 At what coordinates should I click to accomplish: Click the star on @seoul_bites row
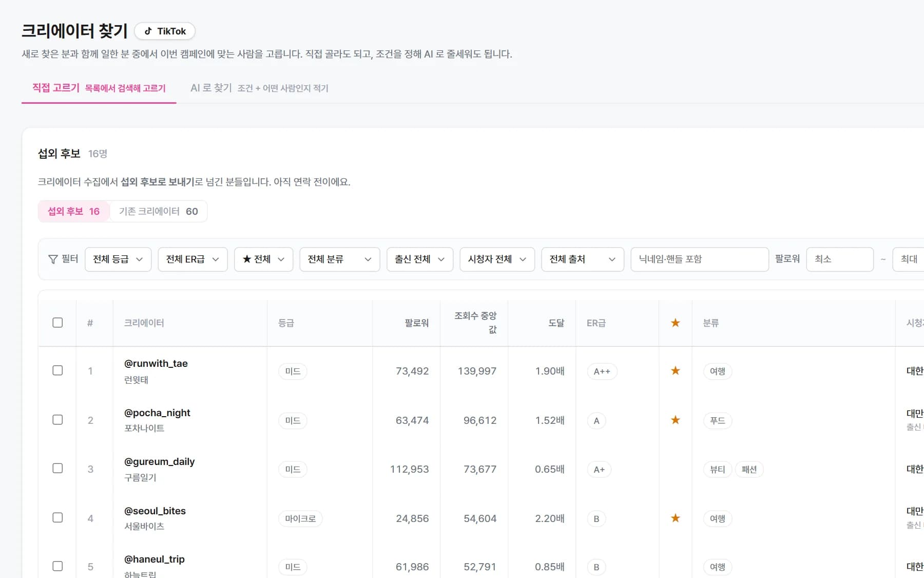[676, 518]
